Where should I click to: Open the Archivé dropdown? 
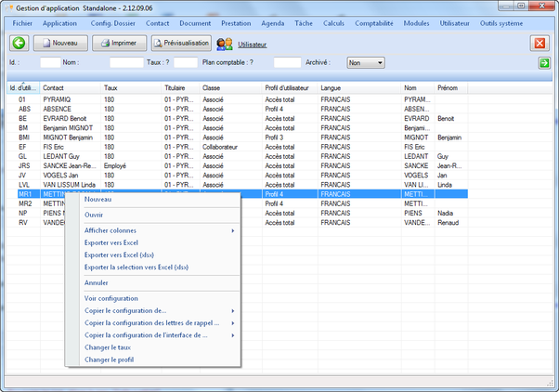pyautogui.click(x=365, y=62)
